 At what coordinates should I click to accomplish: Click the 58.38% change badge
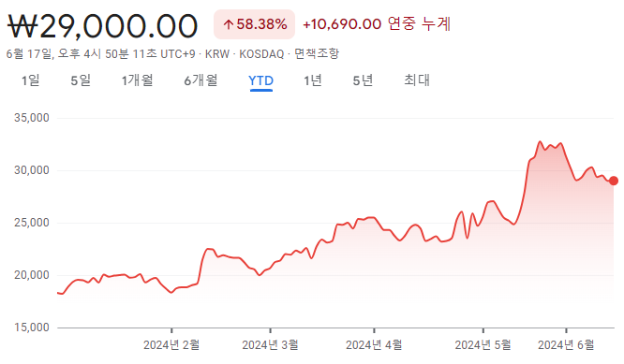point(254,24)
